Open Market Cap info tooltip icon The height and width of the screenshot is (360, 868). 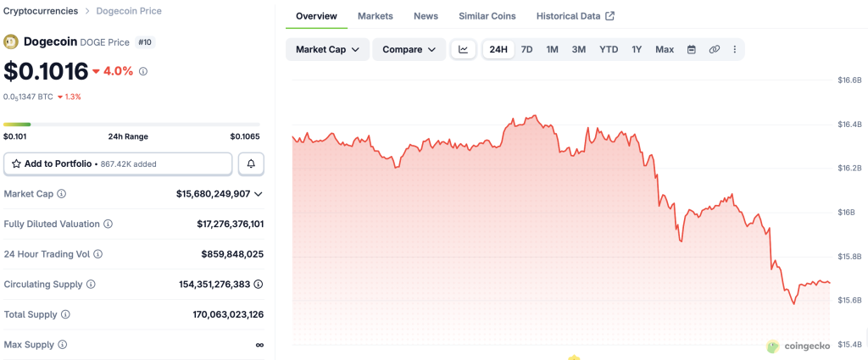coord(61,194)
